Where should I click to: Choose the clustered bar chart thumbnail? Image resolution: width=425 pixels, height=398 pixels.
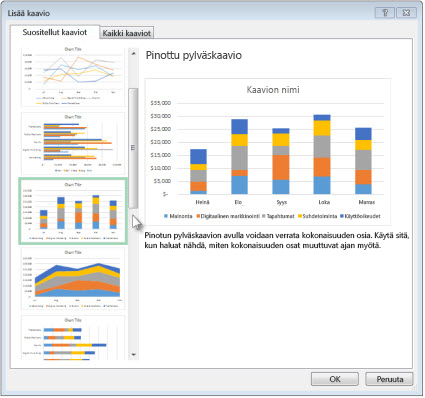click(x=73, y=144)
